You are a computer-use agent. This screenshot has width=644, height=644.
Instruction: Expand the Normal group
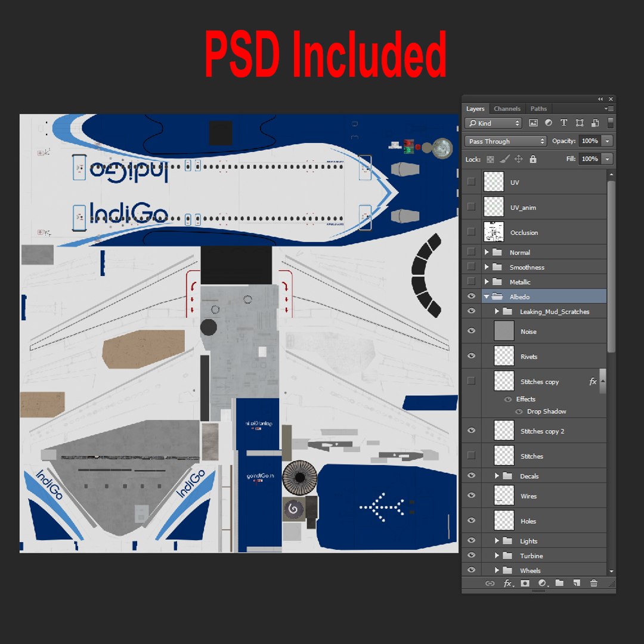(x=487, y=252)
